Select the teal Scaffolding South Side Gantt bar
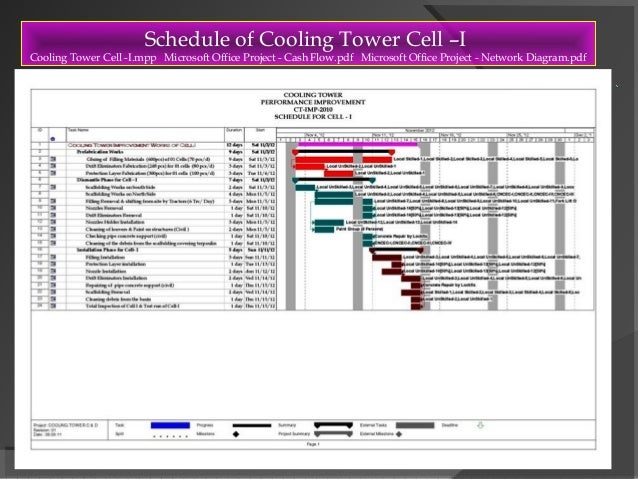The width and height of the screenshot is (638, 479). pos(305,187)
